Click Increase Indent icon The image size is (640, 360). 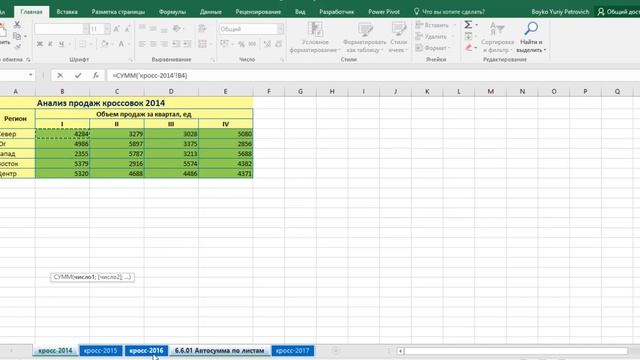pos(187,44)
